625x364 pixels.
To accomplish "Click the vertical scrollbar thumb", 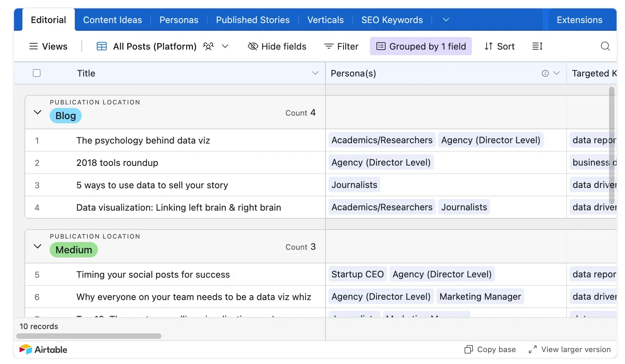I will tap(612, 145).
